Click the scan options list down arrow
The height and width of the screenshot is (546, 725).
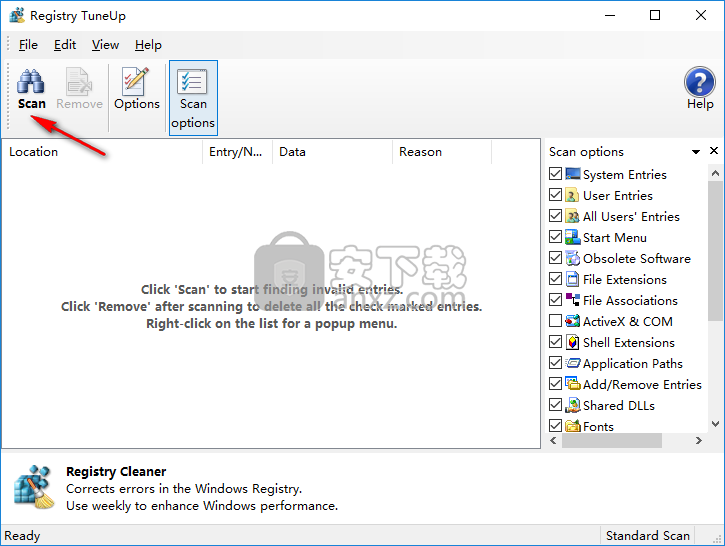click(715, 424)
